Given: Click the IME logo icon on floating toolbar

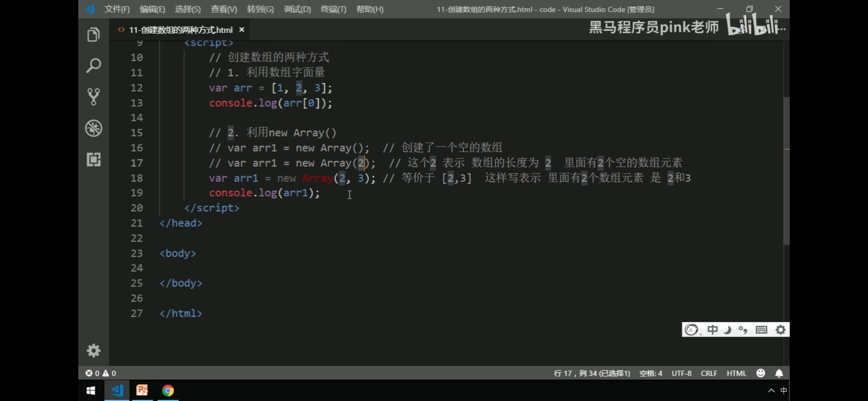Looking at the screenshot, I should pos(691,329).
